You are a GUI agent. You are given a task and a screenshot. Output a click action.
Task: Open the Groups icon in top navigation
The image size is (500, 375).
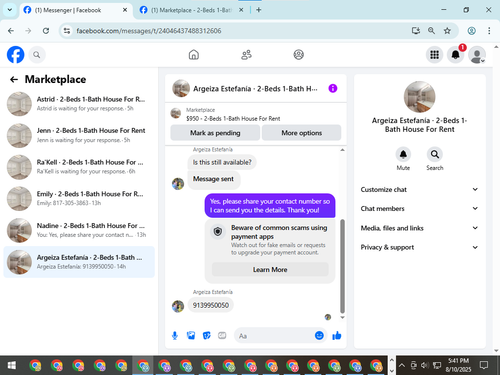(298, 55)
